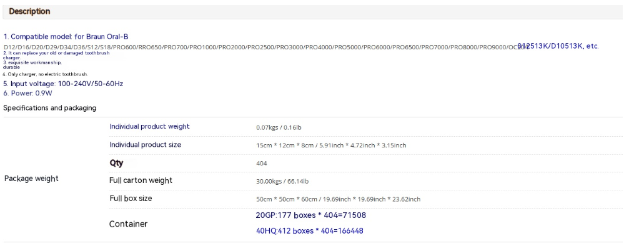This screenshot has width=644, height=246.
Task: Click 'Input voltage: 100-240V/50-60Hz' line
Action: click(x=63, y=84)
